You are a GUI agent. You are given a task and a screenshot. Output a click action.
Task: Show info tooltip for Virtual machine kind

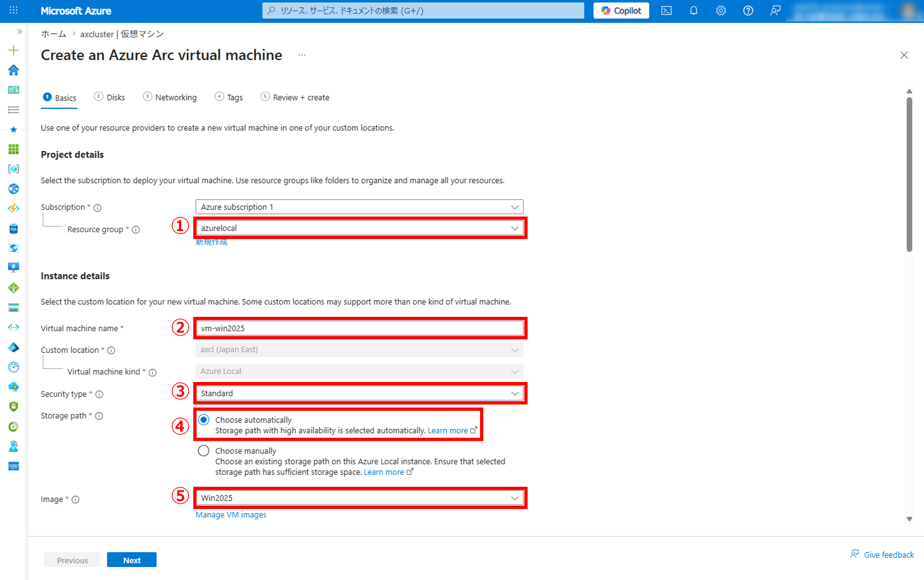coord(153,372)
